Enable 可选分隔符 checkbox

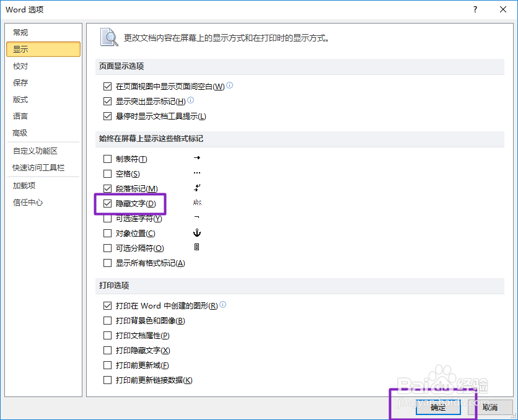coord(107,248)
